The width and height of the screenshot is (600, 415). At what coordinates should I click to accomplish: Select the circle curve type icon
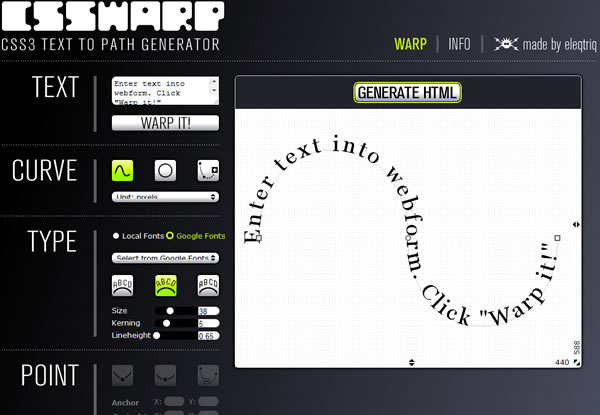(165, 170)
